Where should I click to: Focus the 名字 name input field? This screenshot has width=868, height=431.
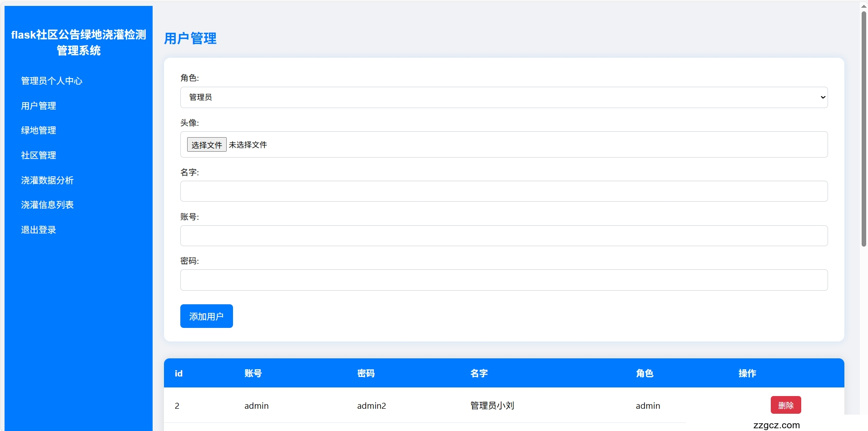[503, 191]
